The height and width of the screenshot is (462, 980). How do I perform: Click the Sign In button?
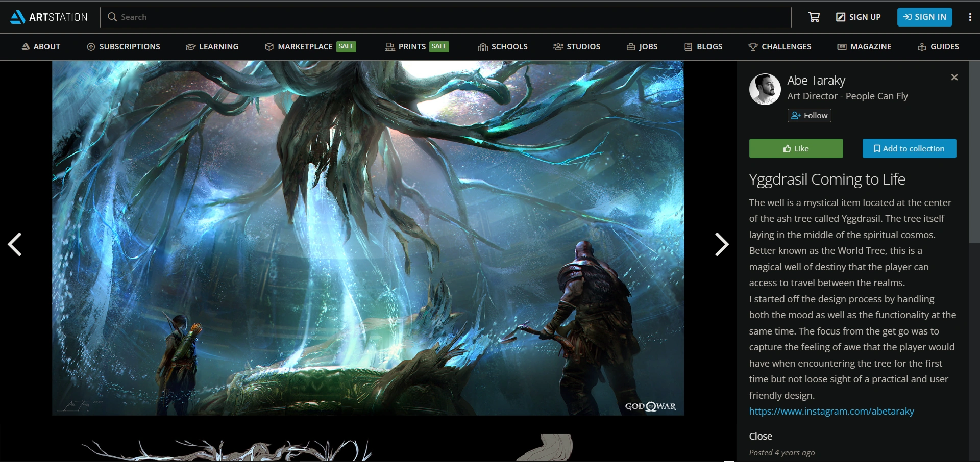(x=925, y=17)
